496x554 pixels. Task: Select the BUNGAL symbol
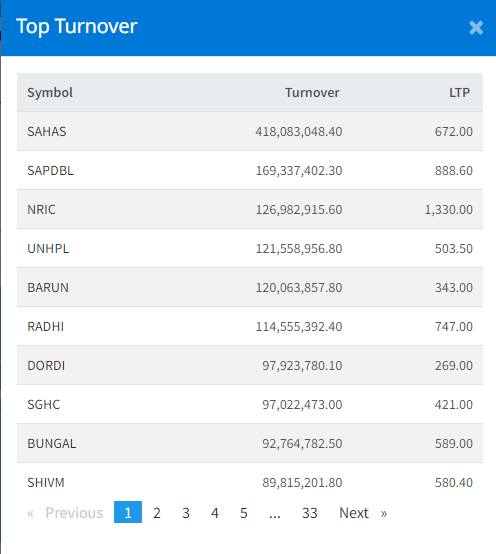coord(52,443)
